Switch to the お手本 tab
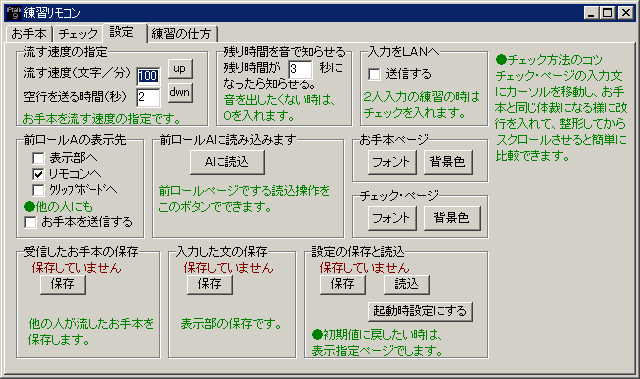640x379 pixels. point(29,33)
